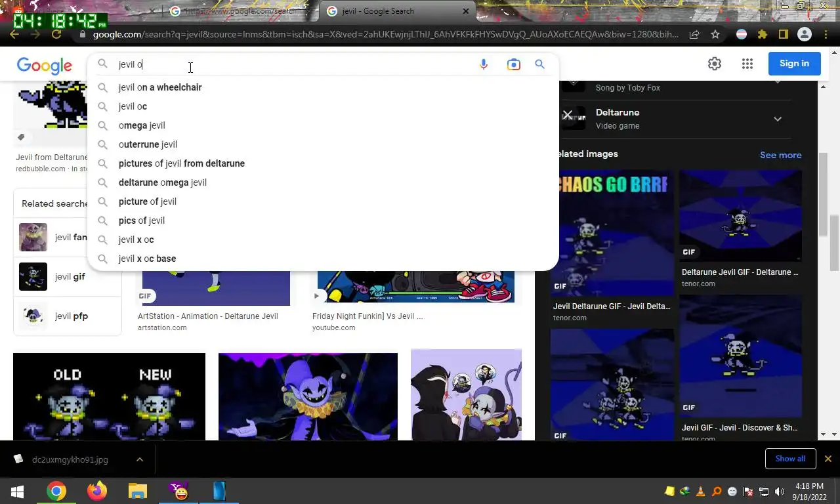The height and width of the screenshot is (504, 840).
Task: Open Firefox from the taskbar
Action: click(x=97, y=491)
